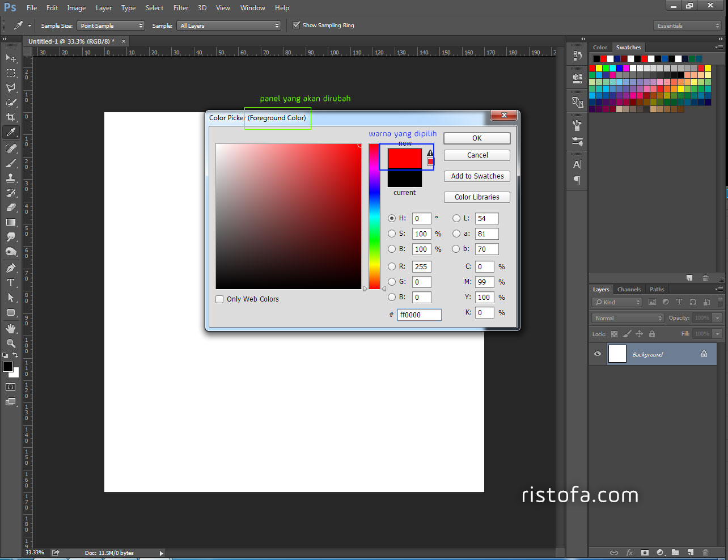Open the Opacity slider dropdown arrow
The height and width of the screenshot is (560, 728).
click(717, 318)
